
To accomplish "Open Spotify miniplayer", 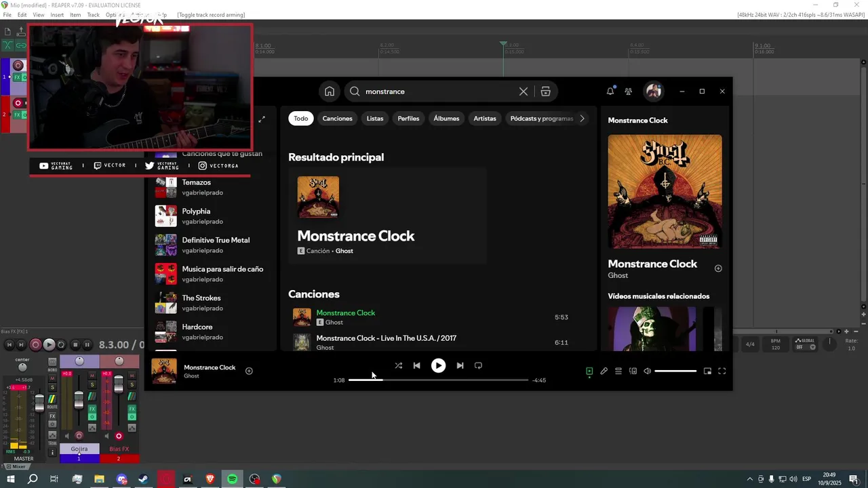I will point(707,371).
